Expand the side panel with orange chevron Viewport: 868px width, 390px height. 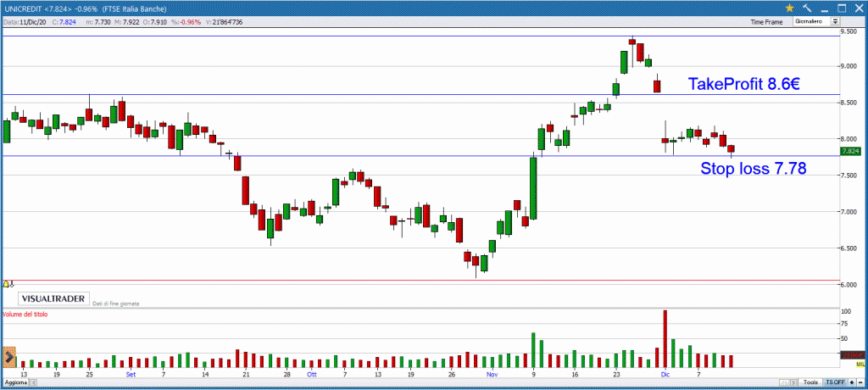point(9,358)
